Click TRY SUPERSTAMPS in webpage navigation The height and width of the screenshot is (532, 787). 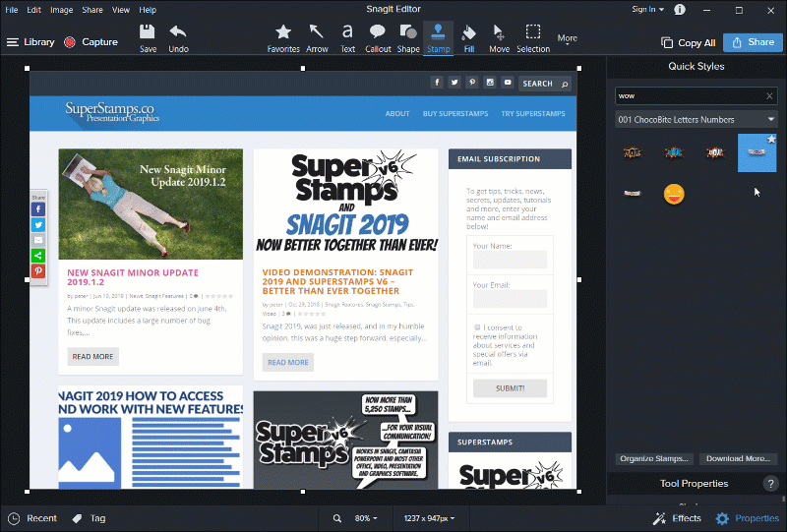click(x=533, y=113)
